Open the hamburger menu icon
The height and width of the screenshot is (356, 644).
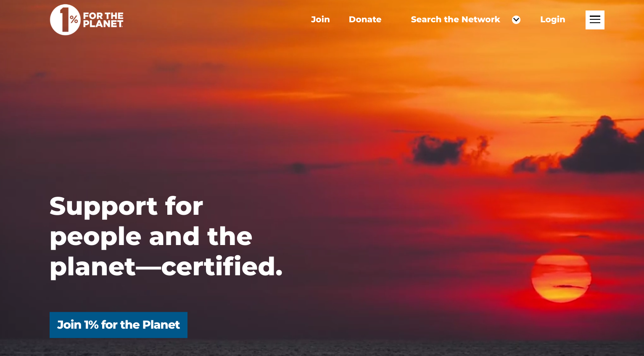(x=595, y=20)
